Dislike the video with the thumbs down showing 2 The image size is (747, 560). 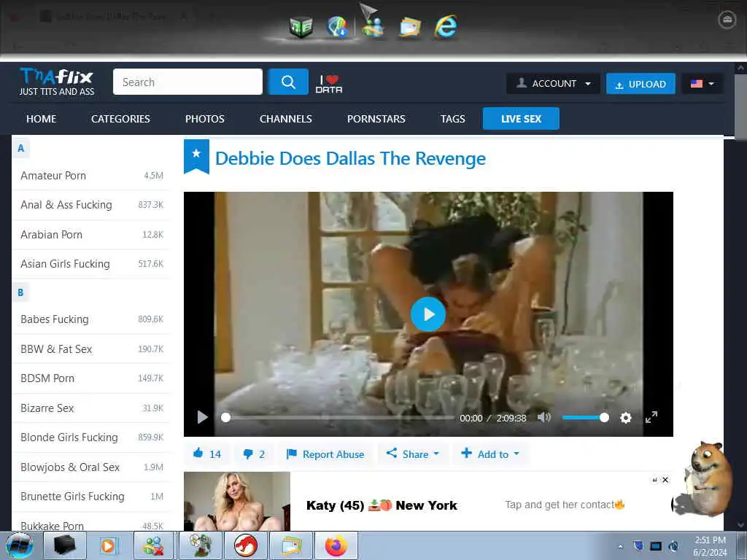[x=254, y=454]
